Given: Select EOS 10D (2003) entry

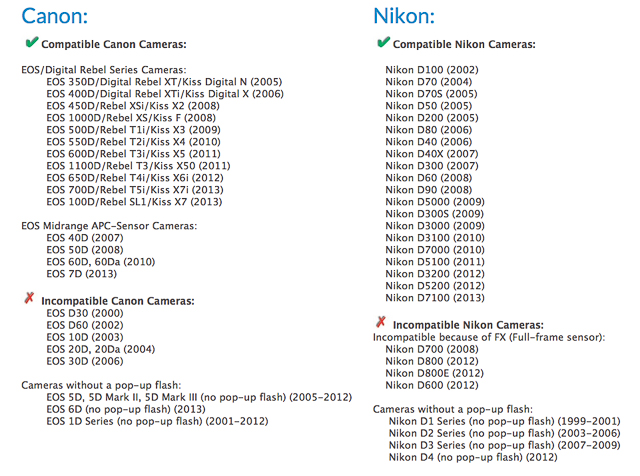Looking at the screenshot, I should point(85,337).
